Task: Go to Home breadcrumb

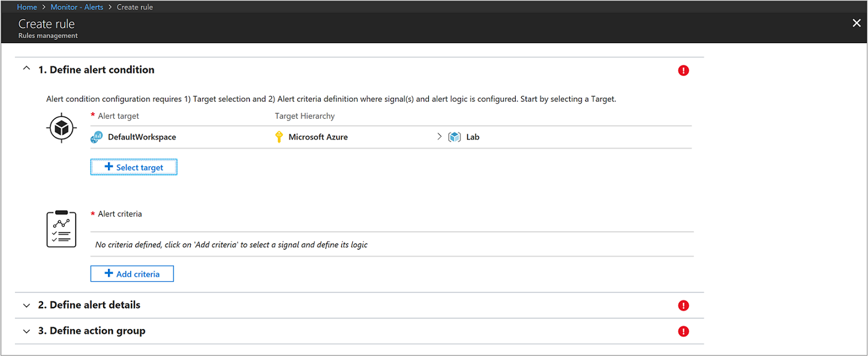Action: (27, 7)
